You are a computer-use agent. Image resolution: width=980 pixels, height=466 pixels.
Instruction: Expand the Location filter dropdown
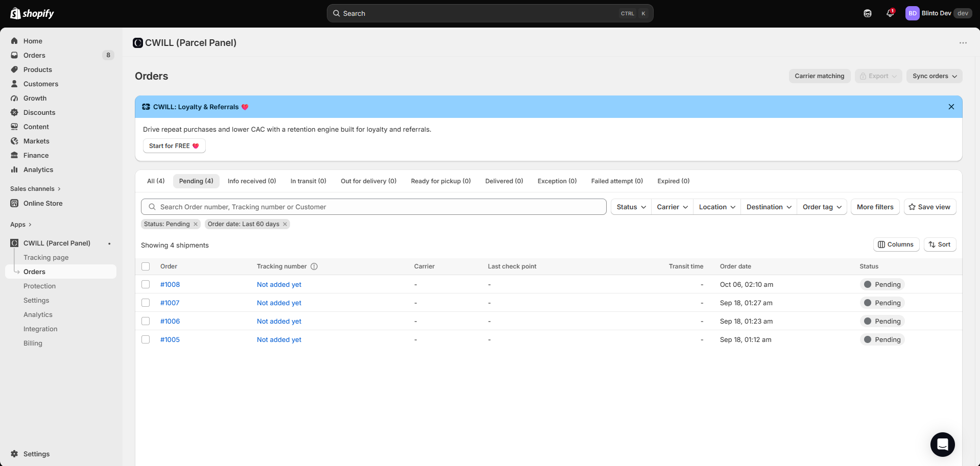coord(717,207)
